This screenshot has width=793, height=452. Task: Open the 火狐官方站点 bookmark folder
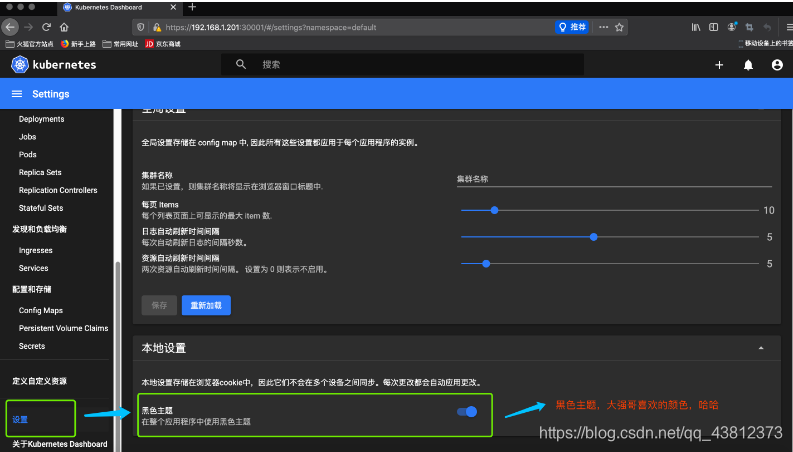[x=29, y=44]
